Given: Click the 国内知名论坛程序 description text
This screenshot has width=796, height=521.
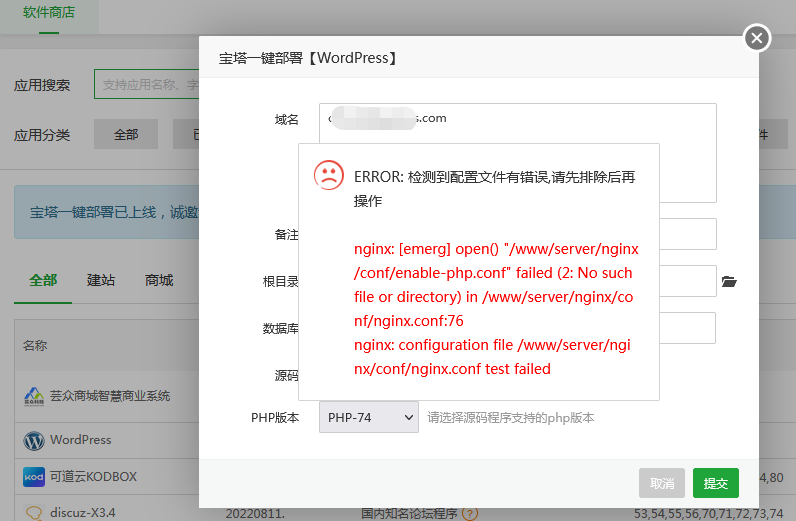Looking at the screenshot, I should 409,514.
